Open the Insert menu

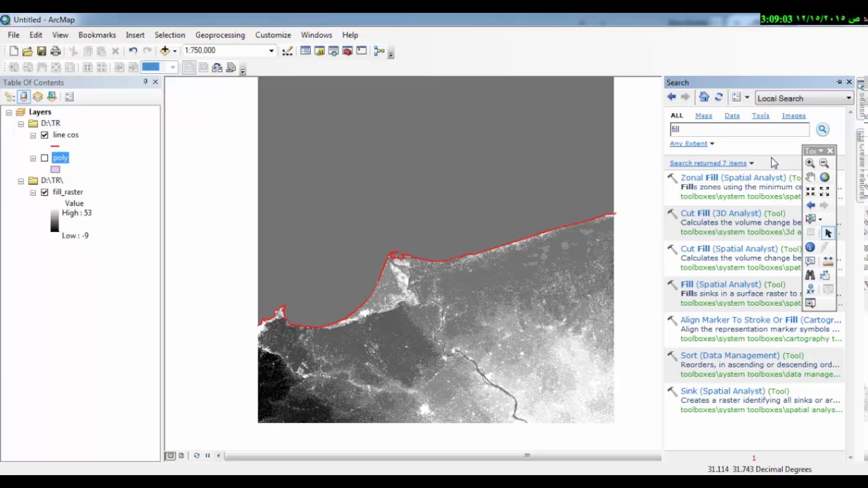pyautogui.click(x=135, y=35)
